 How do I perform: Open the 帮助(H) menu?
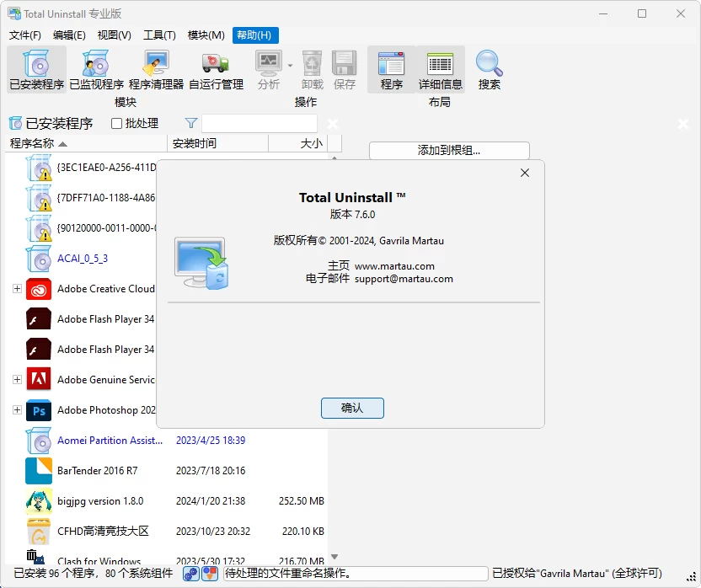tap(255, 35)
